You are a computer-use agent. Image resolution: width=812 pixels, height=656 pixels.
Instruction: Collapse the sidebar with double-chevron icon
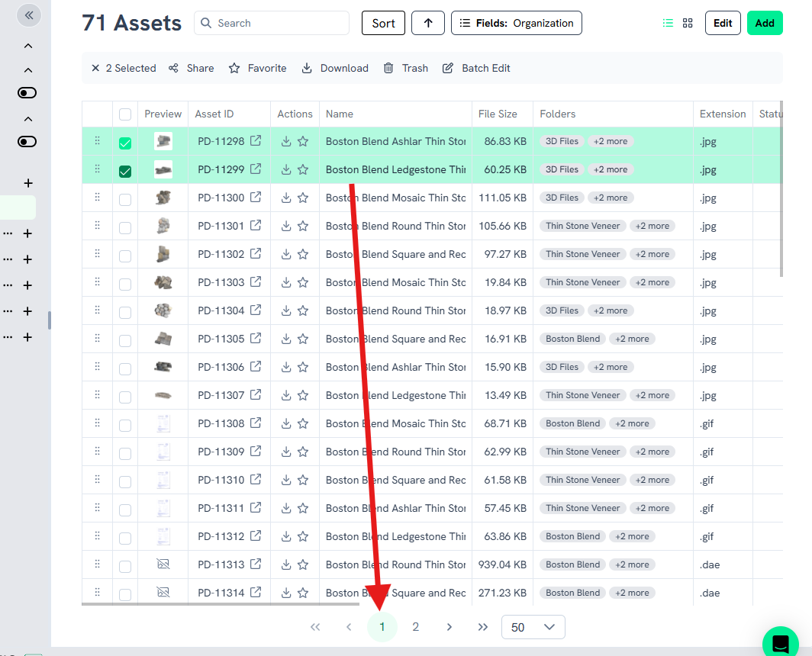click(x=28, y=14)
